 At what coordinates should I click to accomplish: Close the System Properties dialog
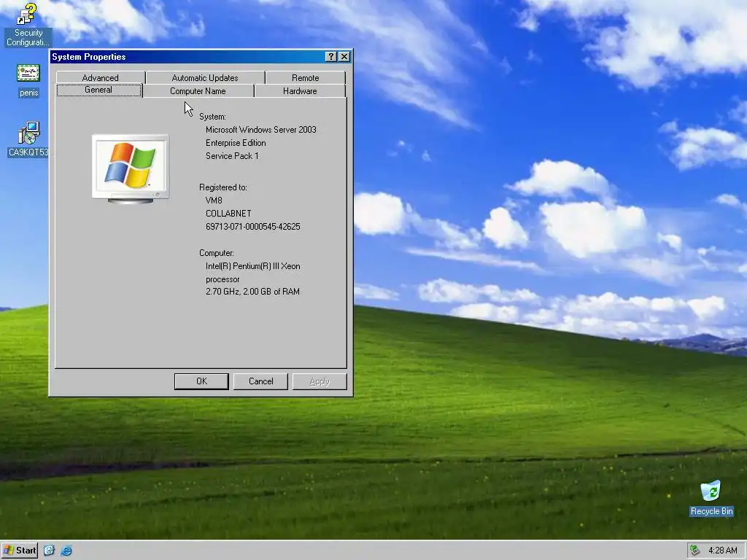344,57
